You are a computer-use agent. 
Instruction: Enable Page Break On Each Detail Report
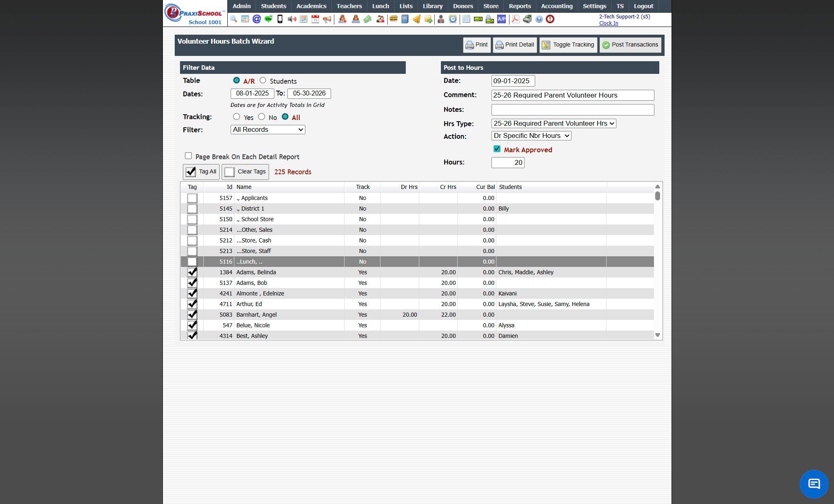[188, 156]
